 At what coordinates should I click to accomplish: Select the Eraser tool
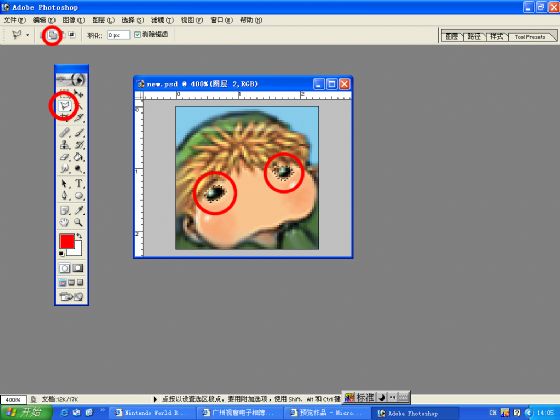(65, 156)
